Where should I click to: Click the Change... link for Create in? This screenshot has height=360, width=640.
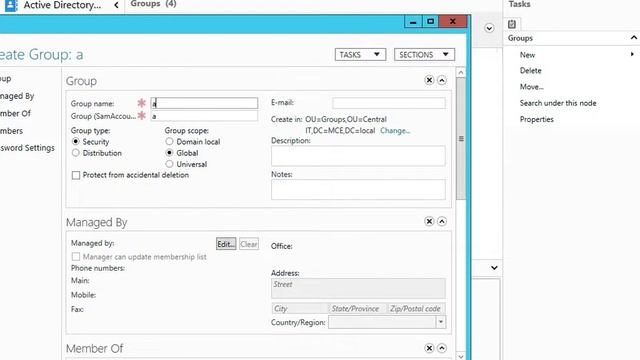[x=395, y=131]
